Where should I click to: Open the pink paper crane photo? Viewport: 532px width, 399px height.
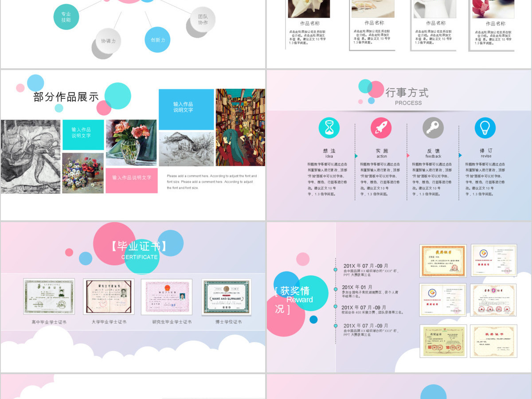point(493,9)
